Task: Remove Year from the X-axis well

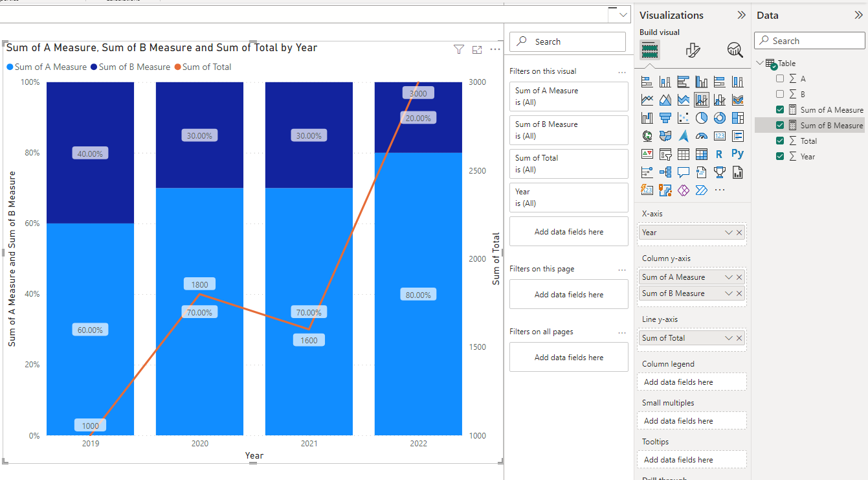Action: pyautogui.click(x=739, y=233)
